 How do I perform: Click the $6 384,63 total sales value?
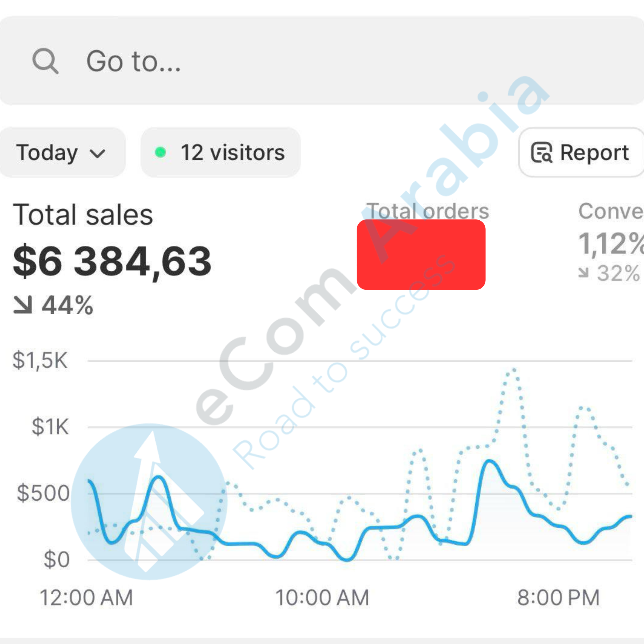tap(112, 261)
